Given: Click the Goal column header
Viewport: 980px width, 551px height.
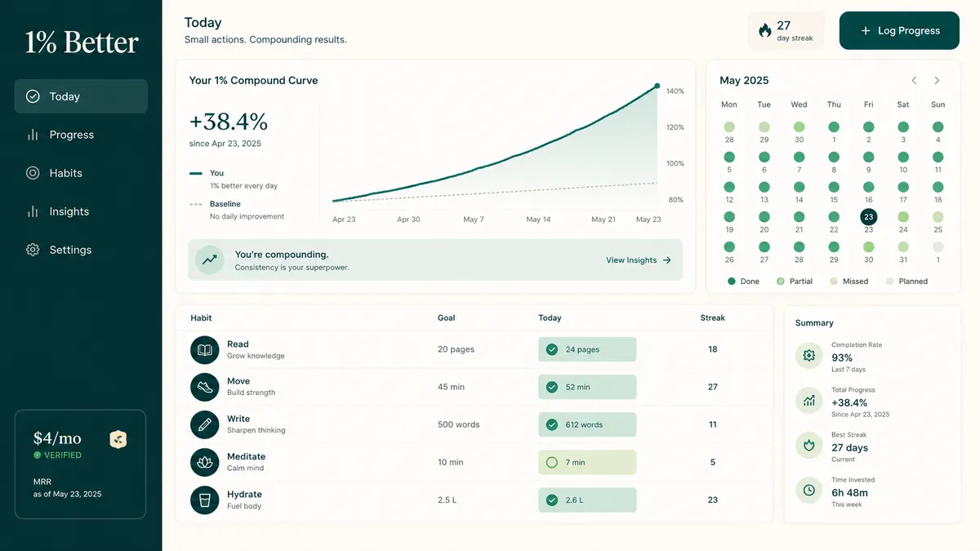Looking at the screenshot, I should tap(446, 318).
